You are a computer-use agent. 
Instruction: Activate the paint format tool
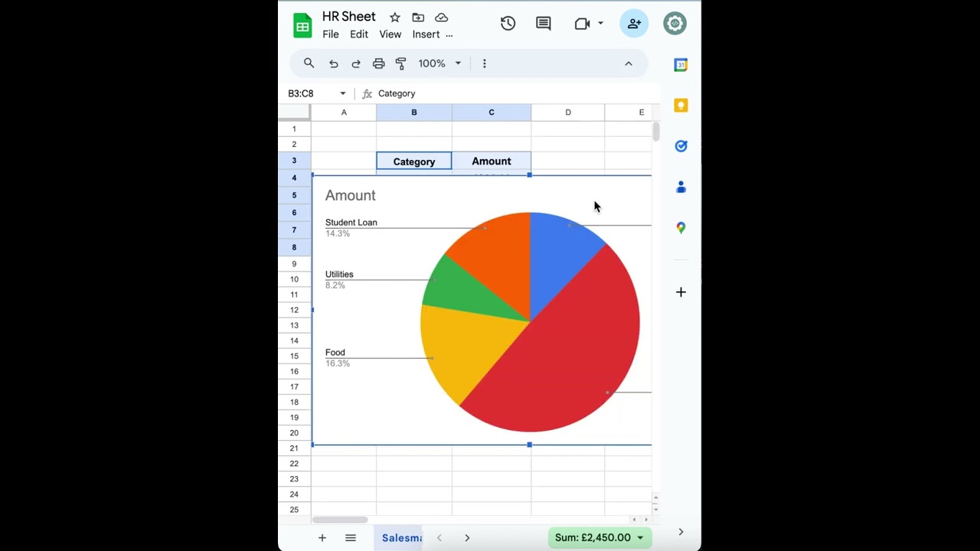coord(400,64)
